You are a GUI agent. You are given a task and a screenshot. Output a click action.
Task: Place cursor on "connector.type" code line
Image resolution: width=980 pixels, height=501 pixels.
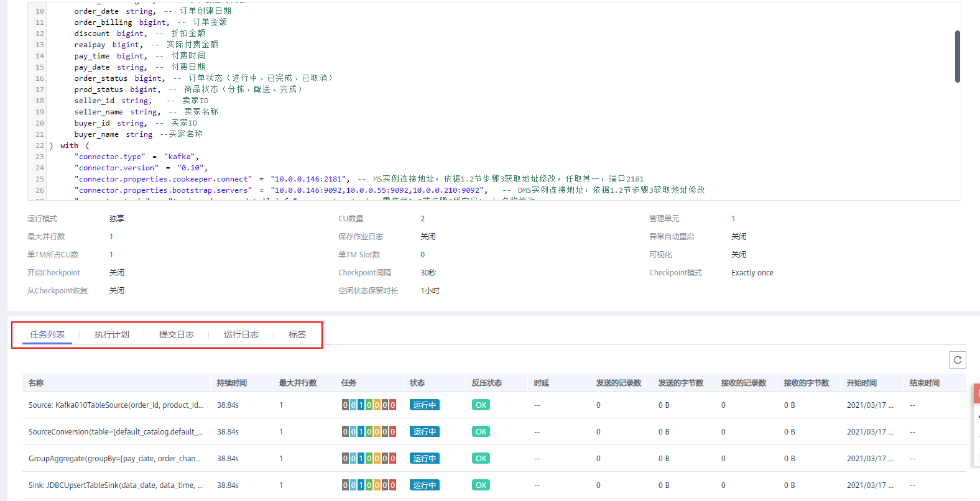[x=136, y=157]
